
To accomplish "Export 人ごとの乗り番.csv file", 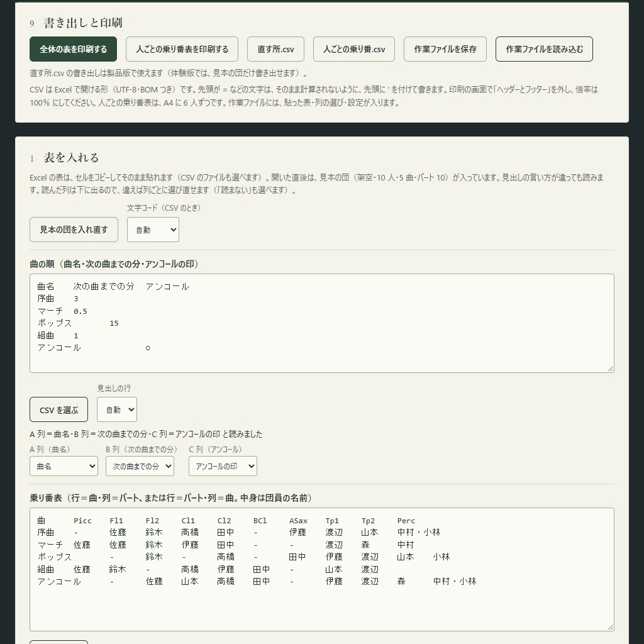I will tap(354, 49).
